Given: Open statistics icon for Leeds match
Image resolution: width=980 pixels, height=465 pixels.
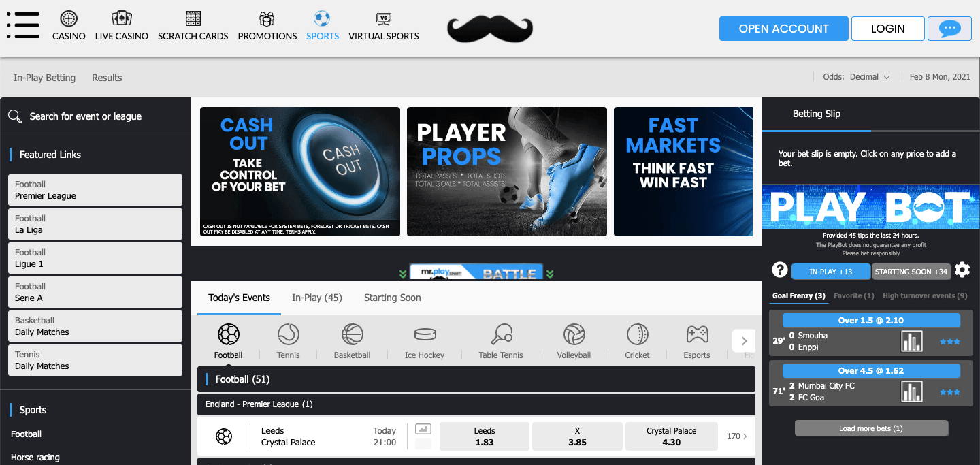Looking at the screenshot, I should pos(423,429).
